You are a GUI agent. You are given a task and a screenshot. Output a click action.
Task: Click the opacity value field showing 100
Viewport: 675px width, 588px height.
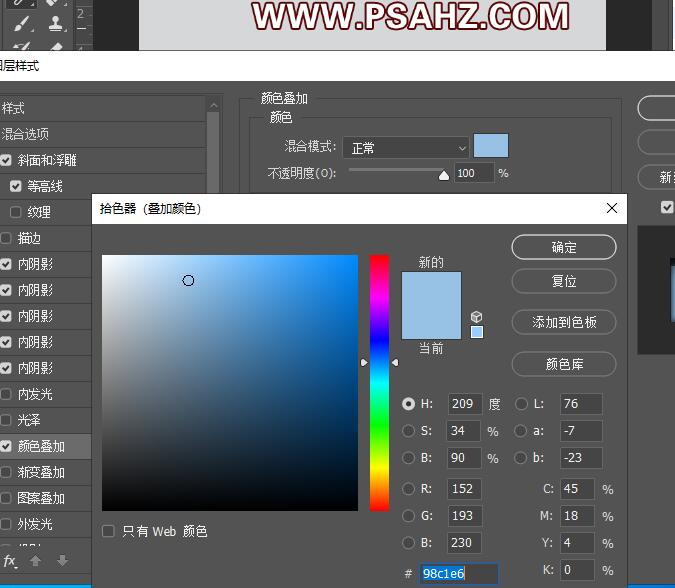[x=474, y=173]
